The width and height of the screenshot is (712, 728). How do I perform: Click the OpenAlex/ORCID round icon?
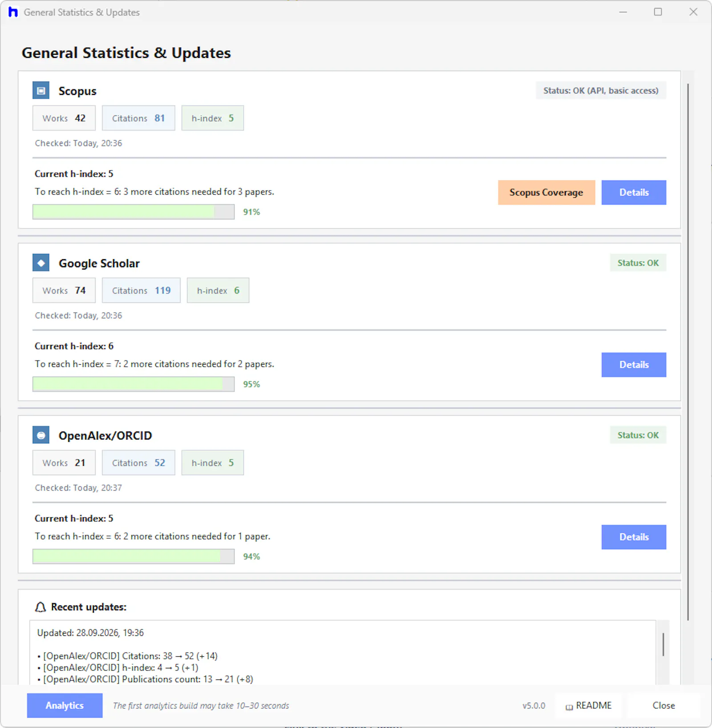click(x=41, y=435)
